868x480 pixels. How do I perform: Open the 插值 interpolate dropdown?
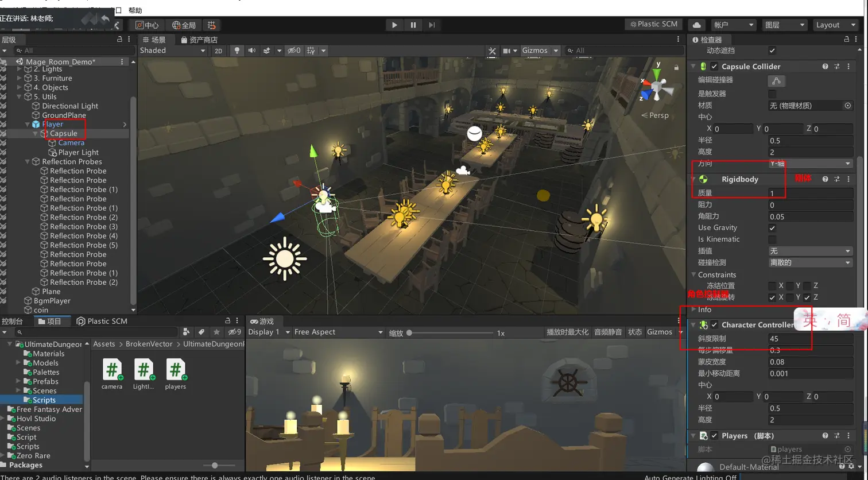[x=811, y=251]
